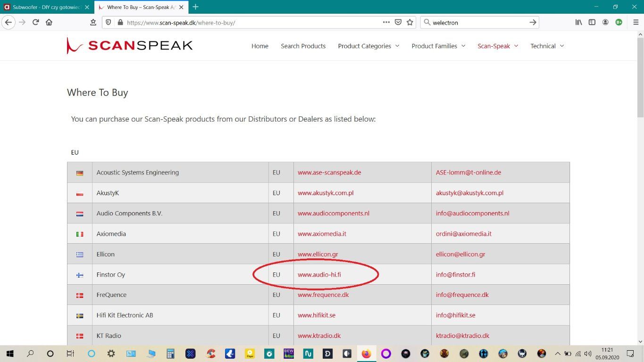Select the Where To Buy tab
This screenshot has height=362, width=644.
tap(141, 7)
